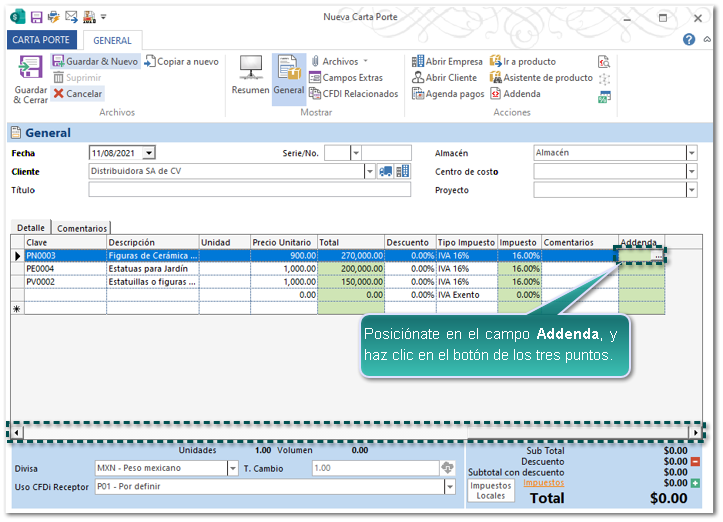Viewport: 723px width, 522px height.
Task: Click the help question mark icon
Action: click(x=689, y=40)
